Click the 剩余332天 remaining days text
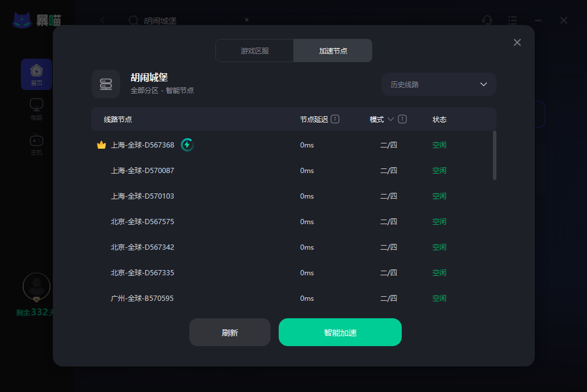 click(34, 312)
